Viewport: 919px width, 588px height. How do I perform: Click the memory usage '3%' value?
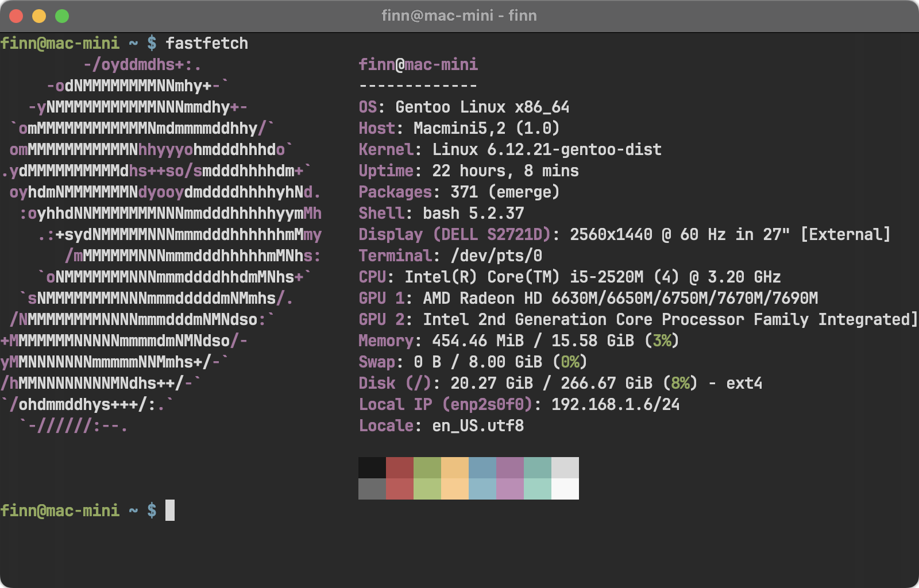(662, 341)
